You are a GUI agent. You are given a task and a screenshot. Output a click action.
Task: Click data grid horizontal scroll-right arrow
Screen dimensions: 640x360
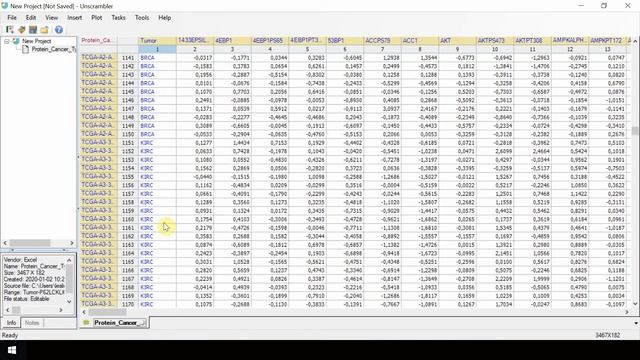coord(627,312)
